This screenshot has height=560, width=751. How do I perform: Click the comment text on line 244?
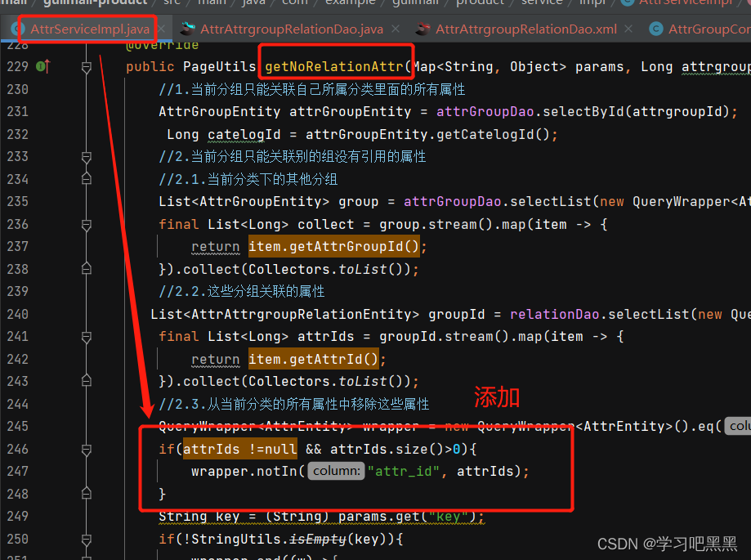294,405
